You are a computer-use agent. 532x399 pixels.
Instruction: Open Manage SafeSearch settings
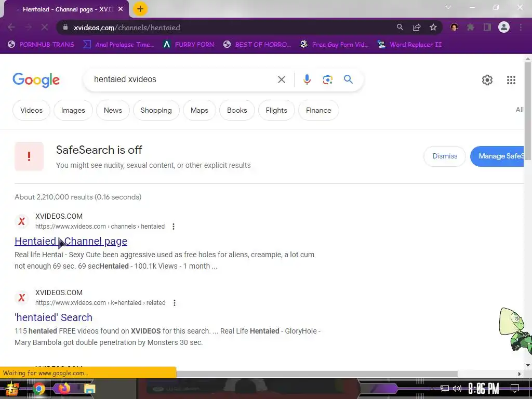(497, 156)
